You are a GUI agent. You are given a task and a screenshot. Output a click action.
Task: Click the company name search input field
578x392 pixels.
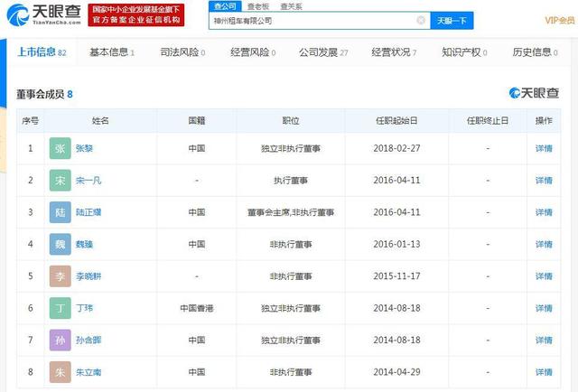coord(312,20)
